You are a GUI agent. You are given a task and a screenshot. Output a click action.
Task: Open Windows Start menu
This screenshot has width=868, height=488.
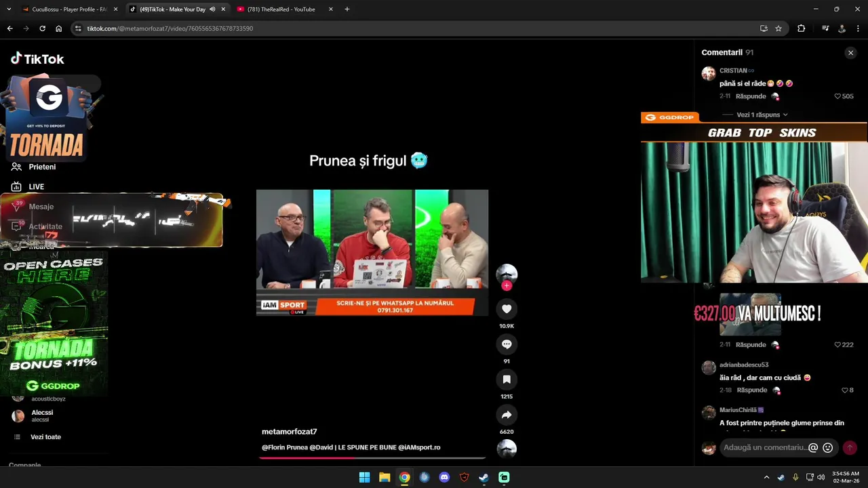pyautogui.click(x=364, y=477)
